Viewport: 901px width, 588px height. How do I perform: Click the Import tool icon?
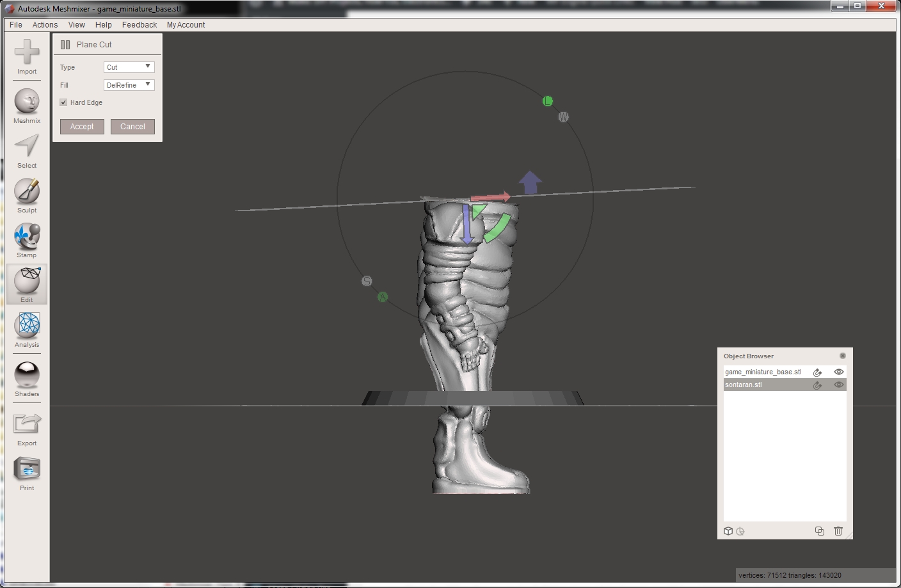[27, 52]
